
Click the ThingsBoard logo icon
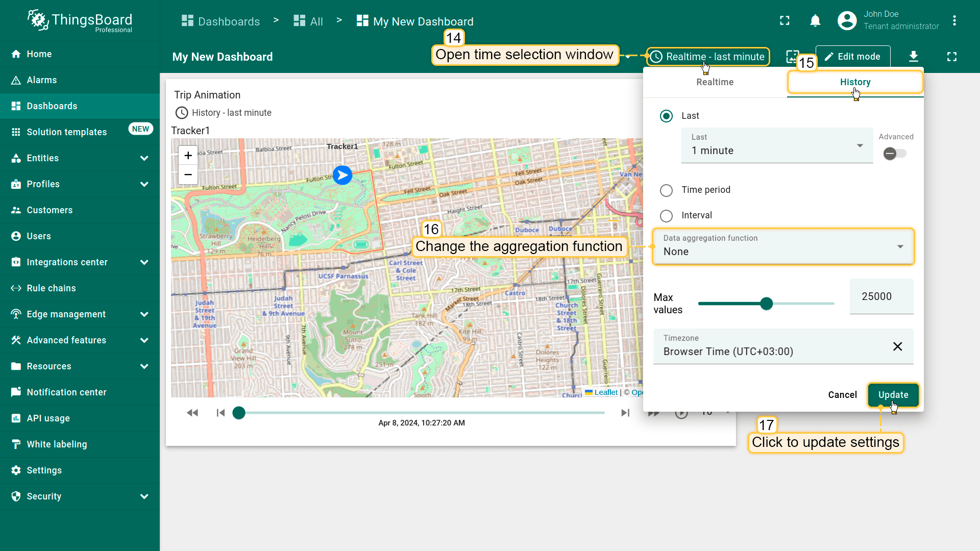coord(38,20)
